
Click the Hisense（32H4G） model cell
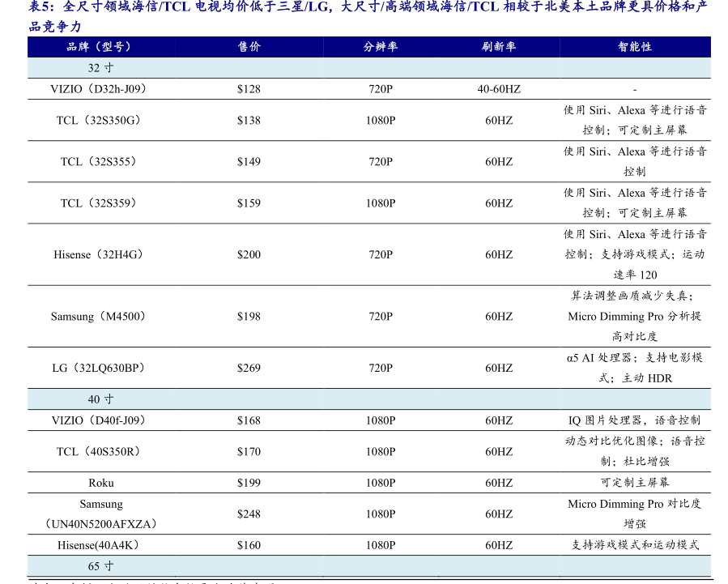(99, 254)
